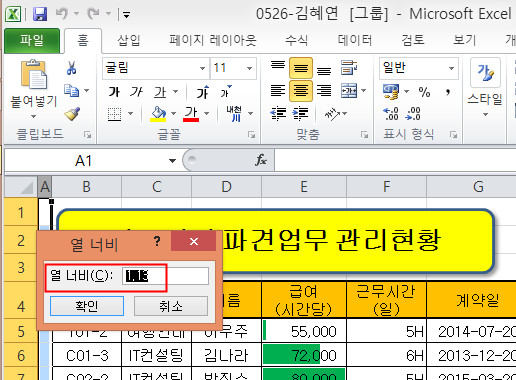Open the cell Styles gallery icon
516x380 pixels.
[x=485, y=73]
